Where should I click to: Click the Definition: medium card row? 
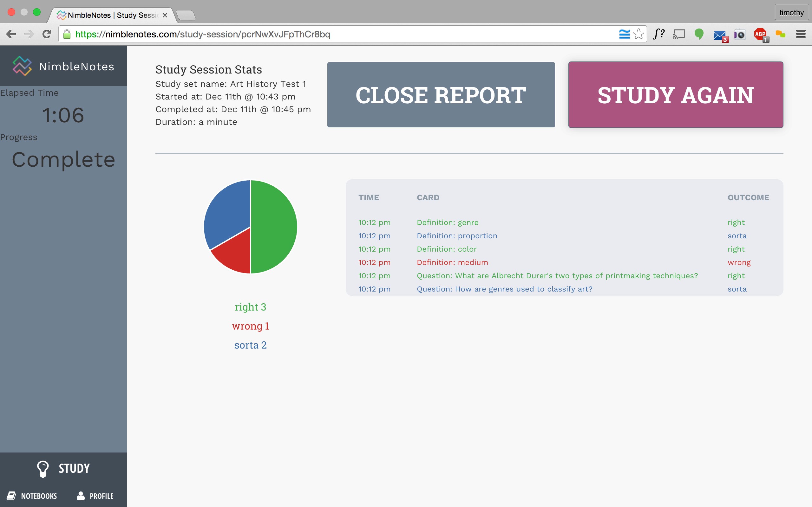452,263
